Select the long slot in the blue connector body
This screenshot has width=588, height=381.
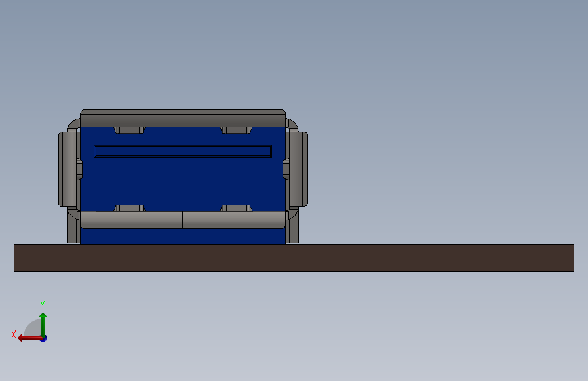(x=182, y=151)
